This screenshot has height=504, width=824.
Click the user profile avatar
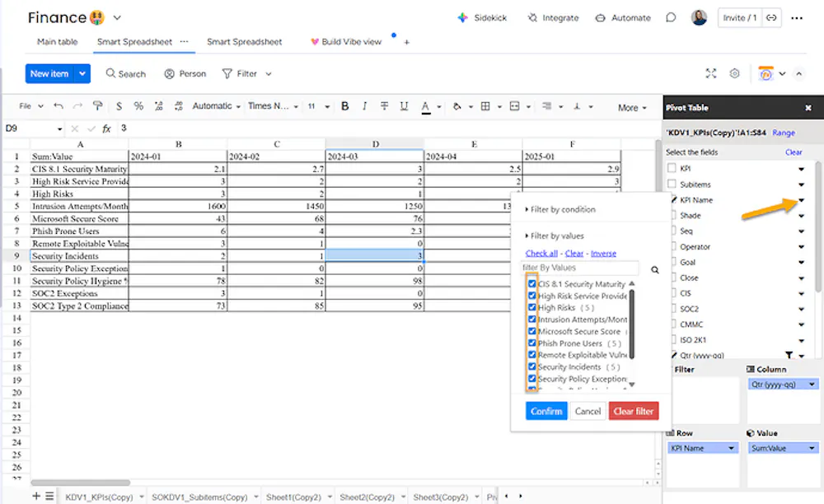[699, 18]
